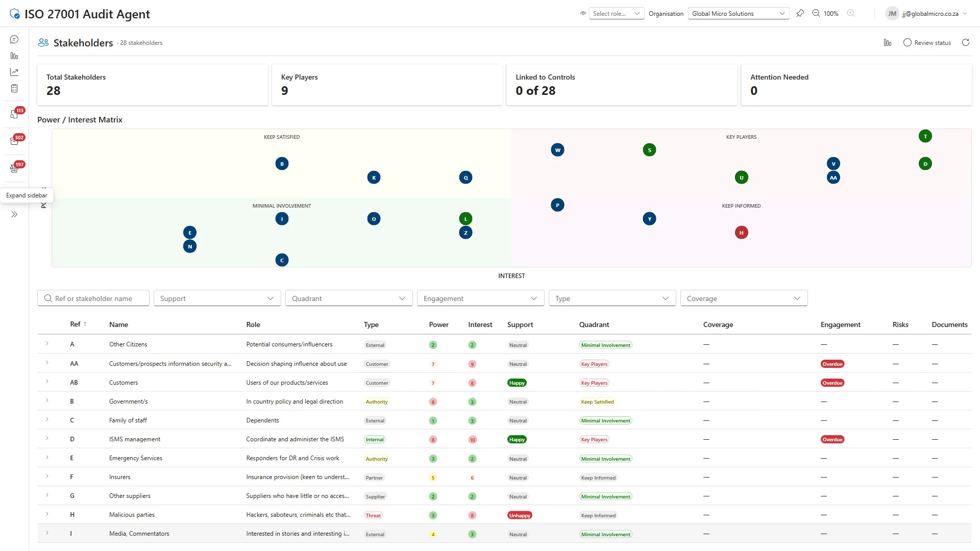Expand the row for ISMS management
This screenshot has height=551, width=980.
coord(47,439)
